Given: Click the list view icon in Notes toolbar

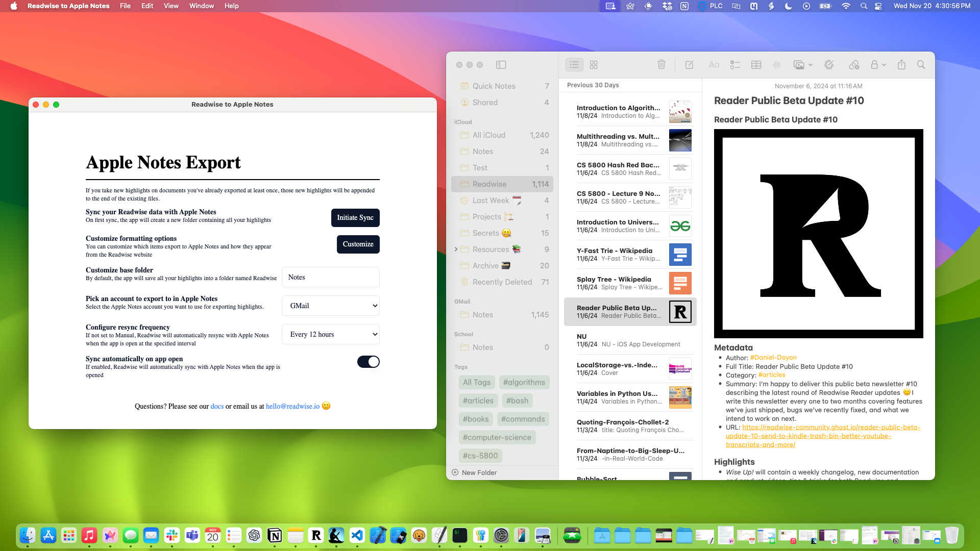Looking at the screenshot, I should (574, 65).
